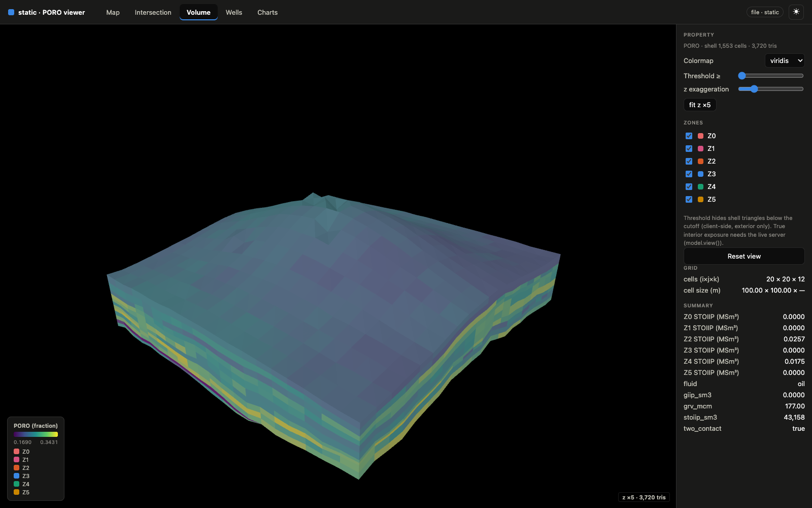
Task: Disable the Z2 zone checkbox
Action: [689, 161]
